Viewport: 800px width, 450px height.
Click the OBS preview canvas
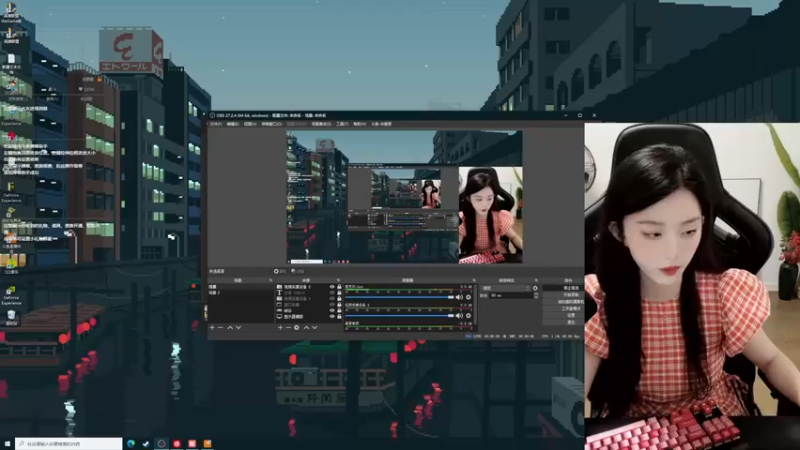coord(405,197)
